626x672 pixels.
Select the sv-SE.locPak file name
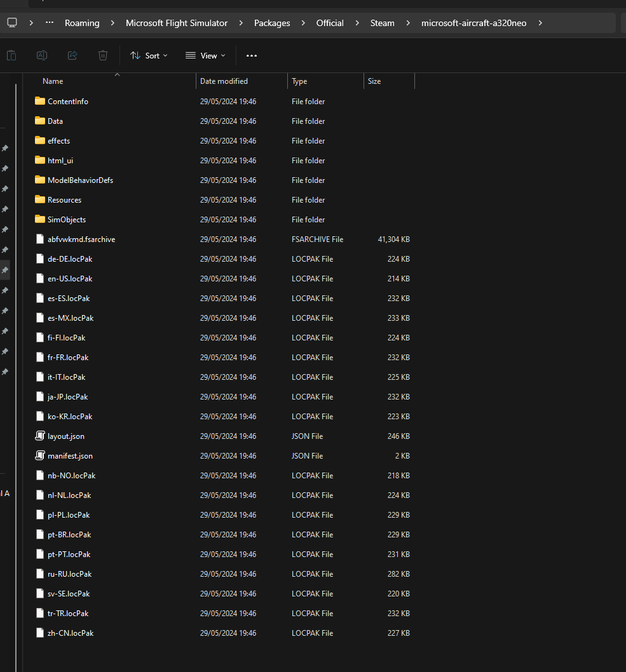69,594
